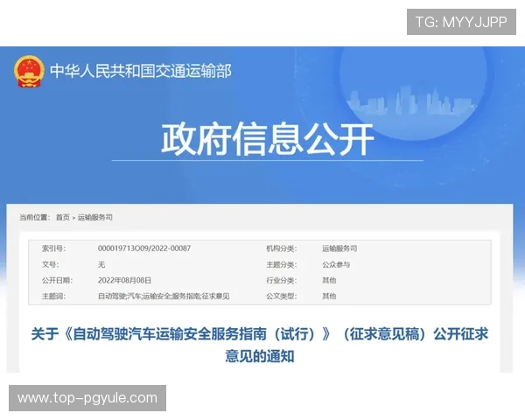
Task: Select keywords 自动驾驶;汽车;运输安全;服务指南;征求意见
Action: pos(164,296)
